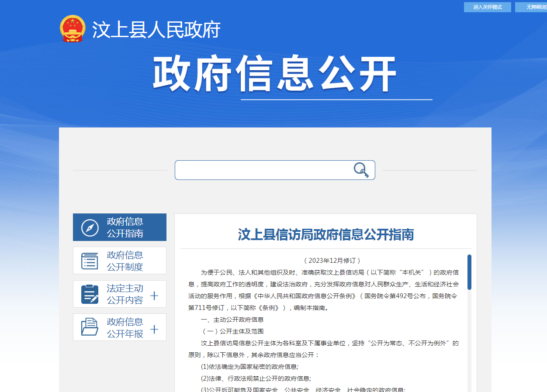Focus the search input box
The width and height of the screenshot is (547, 392).
coord(262,170)
